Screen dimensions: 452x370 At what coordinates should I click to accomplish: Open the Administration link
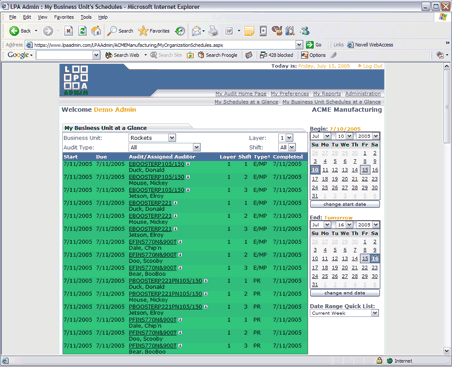tap(363, 94)
